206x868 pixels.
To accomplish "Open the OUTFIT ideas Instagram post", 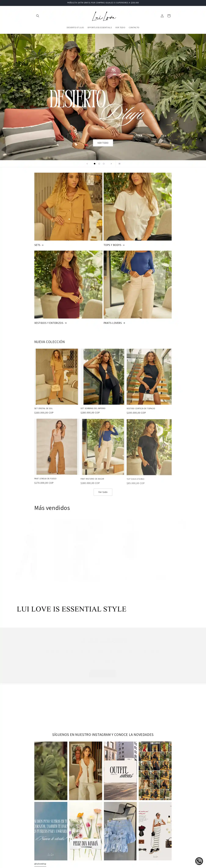I will 120,771.
